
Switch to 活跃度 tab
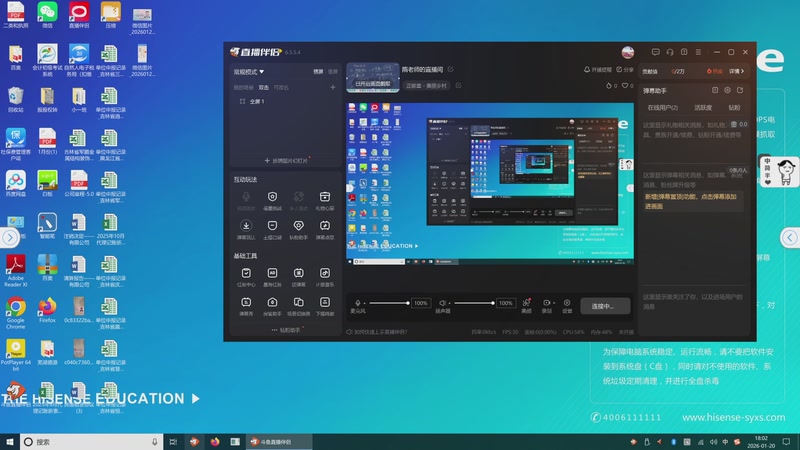(703, 108)
